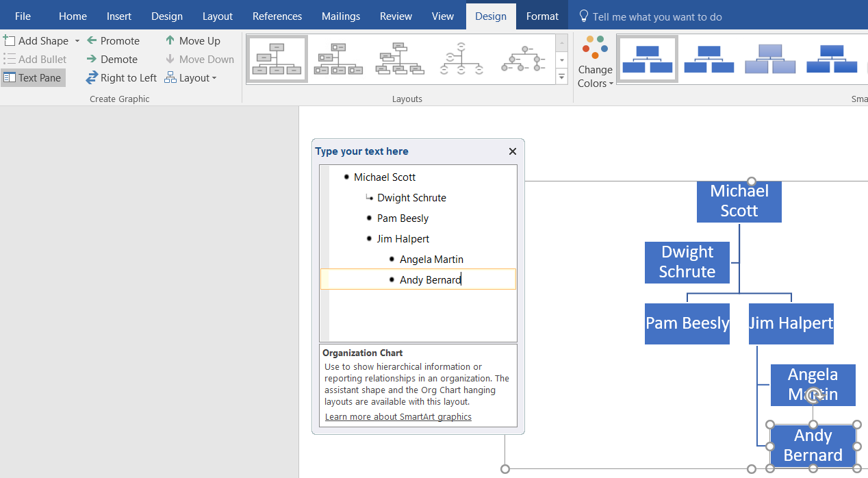
Task: Close the Type your text here pane
Action: point(513,151)
